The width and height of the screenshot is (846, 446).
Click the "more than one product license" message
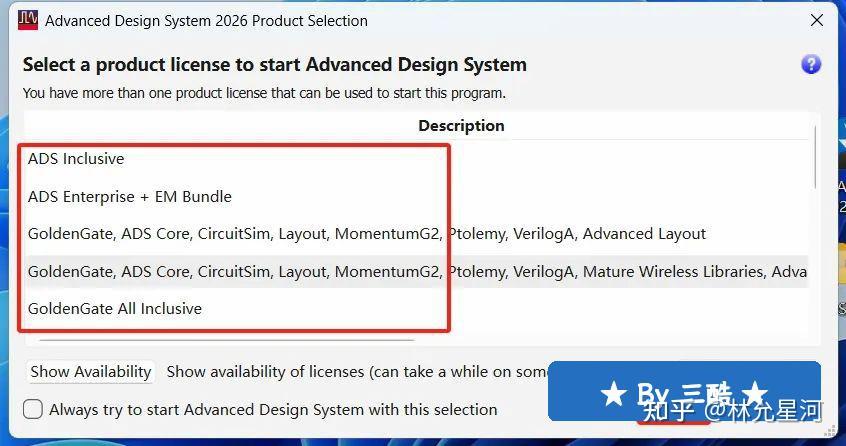(x=264, y=93)
